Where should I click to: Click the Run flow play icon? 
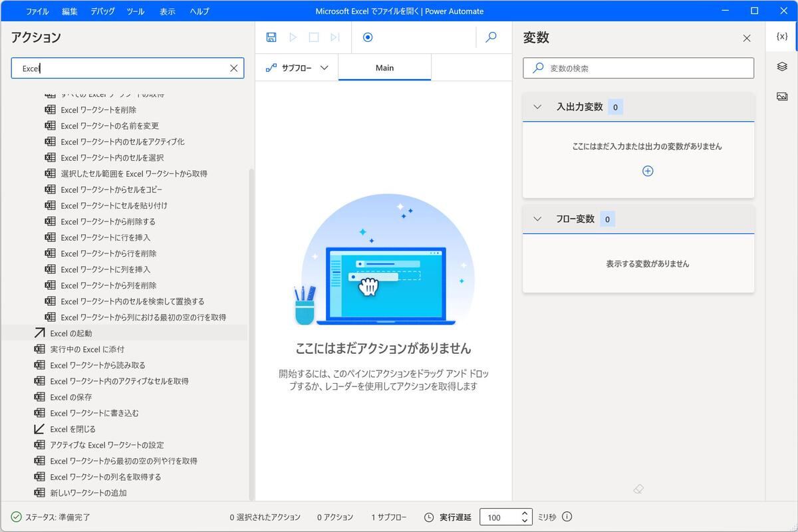pyautogui.click(x=293, y=37)
